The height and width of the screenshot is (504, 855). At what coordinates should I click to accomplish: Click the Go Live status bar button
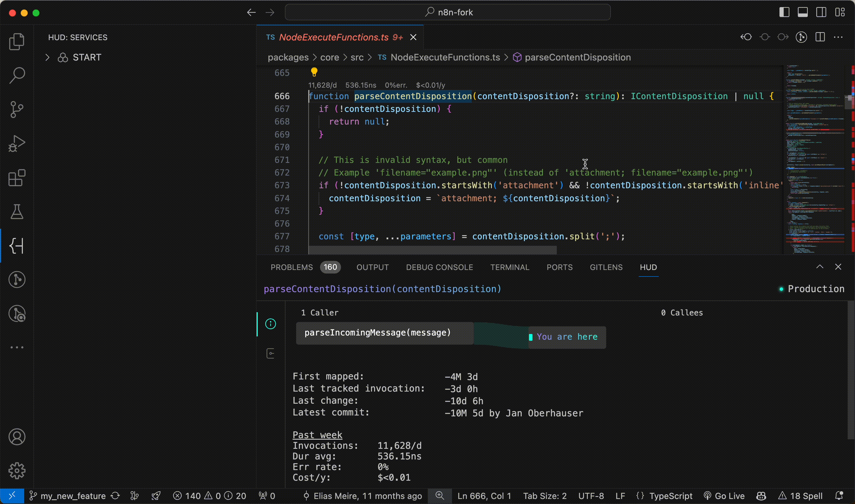click(725, 496)
